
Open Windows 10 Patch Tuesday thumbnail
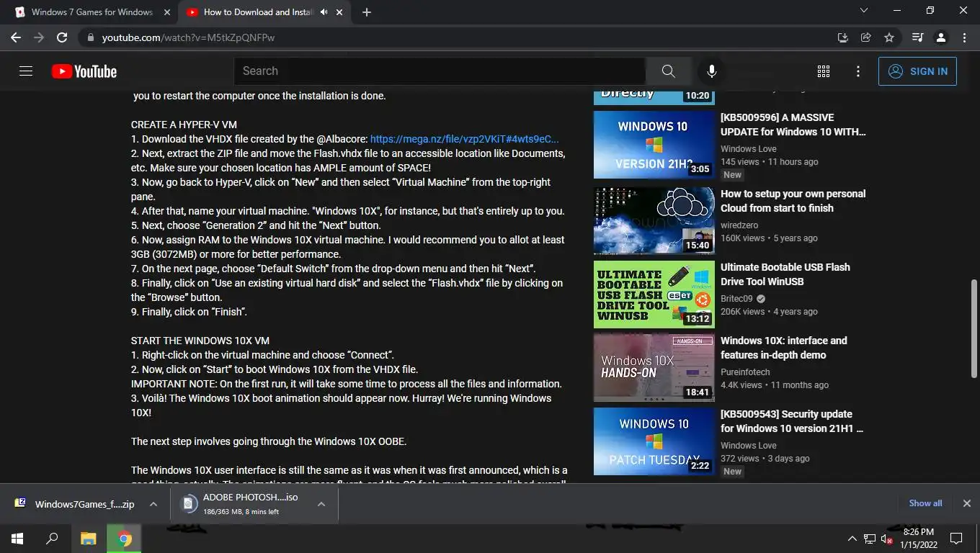(x=654, y=441)
